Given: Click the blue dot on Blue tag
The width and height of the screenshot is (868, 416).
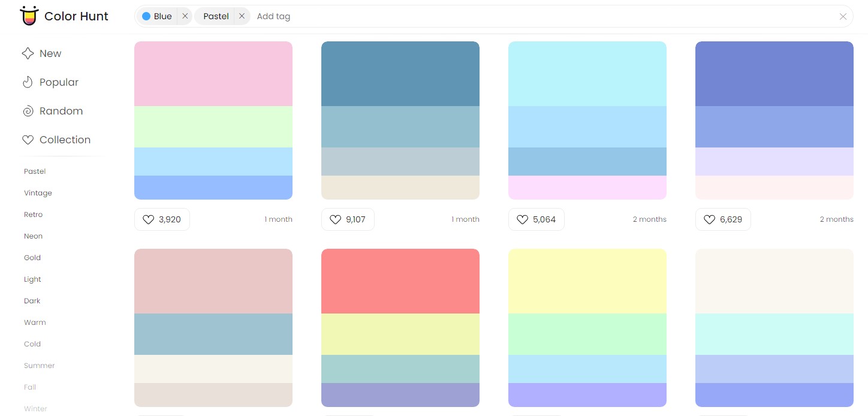Looking at the screenshot, I should (x=146, y=16).
